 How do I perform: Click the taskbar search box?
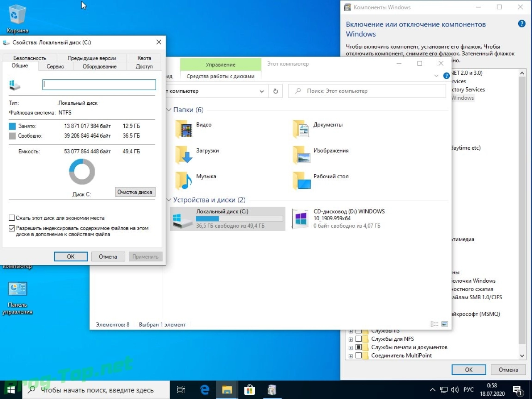click(96, 390)
